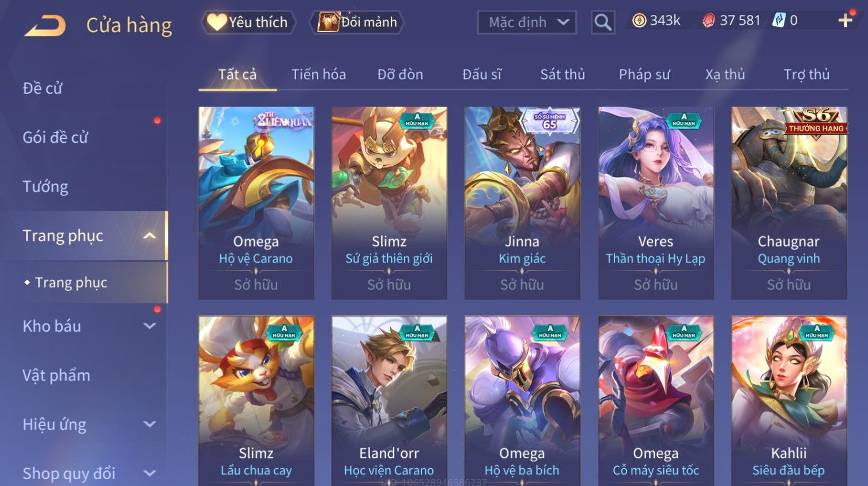Viewport: 868px width, 486px height.
Task: Open the Mặc định sort dropdown
Action: click(527, 22)
